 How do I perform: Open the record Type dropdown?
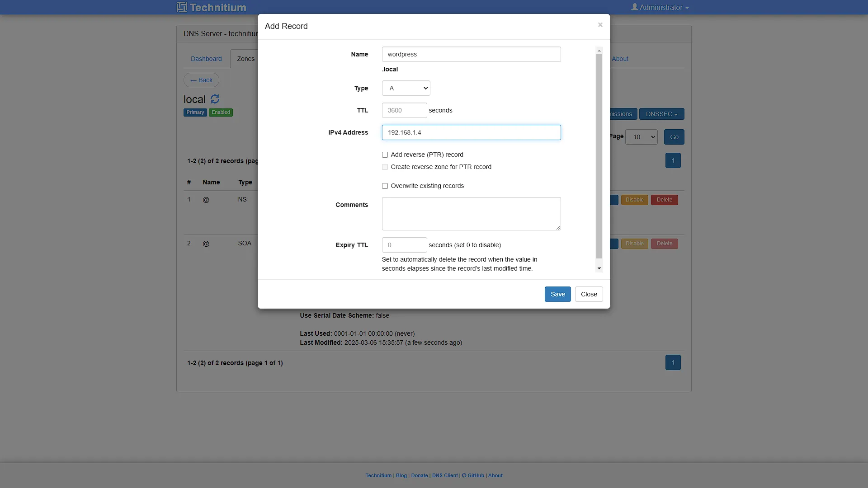click(x=406, y=88)
